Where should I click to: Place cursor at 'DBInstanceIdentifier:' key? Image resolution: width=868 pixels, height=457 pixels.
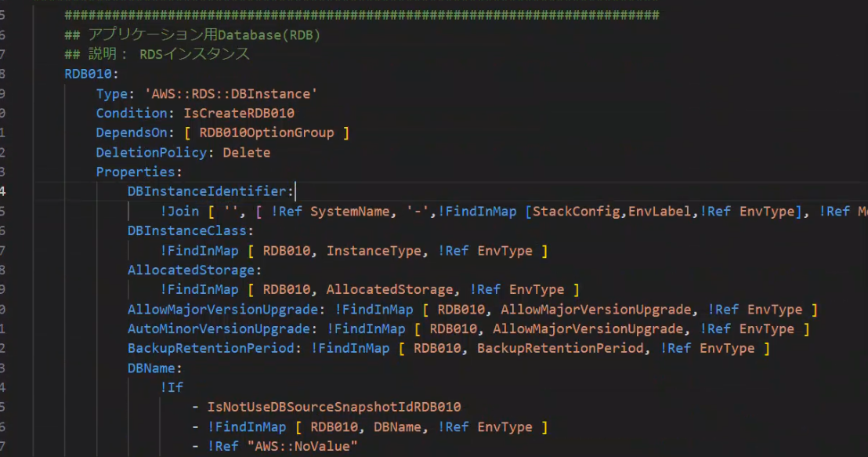211,192
